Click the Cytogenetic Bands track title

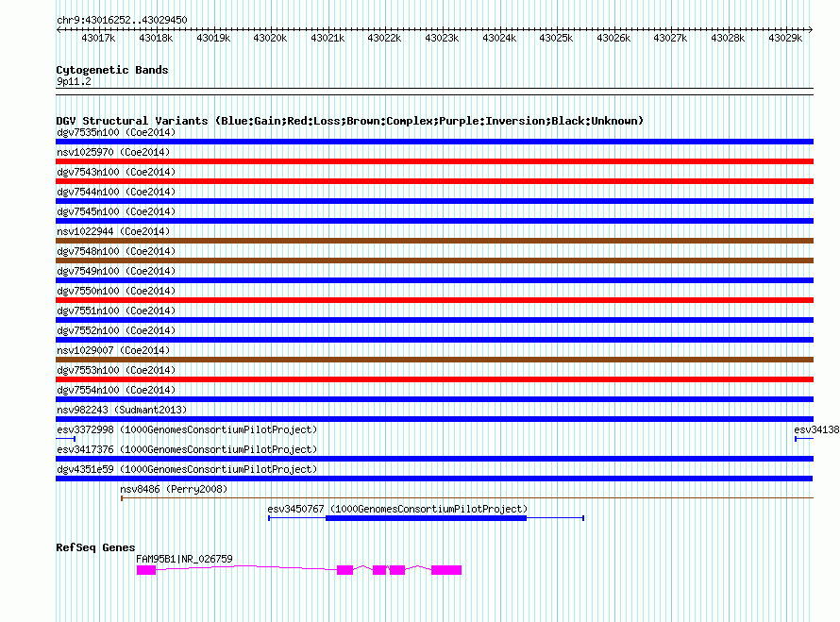tap(112, 70)
